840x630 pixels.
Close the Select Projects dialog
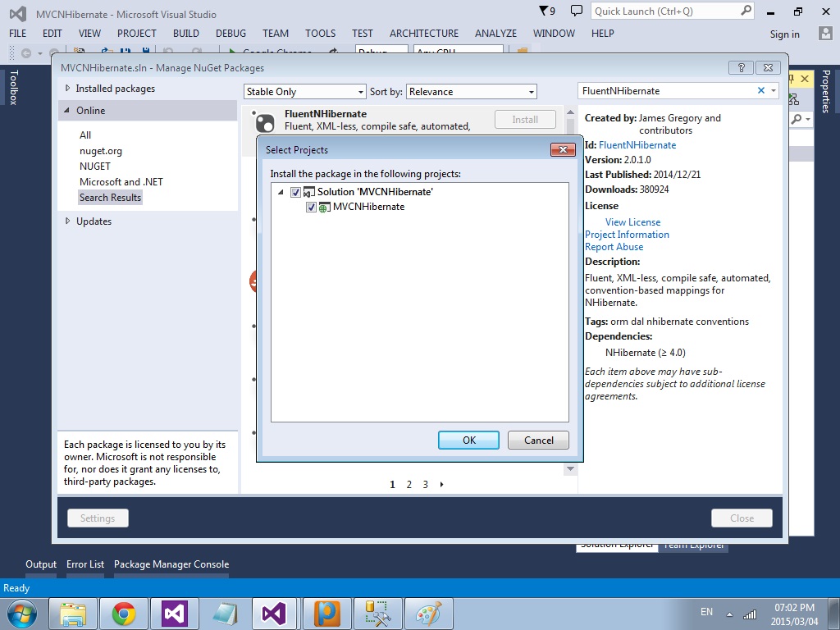coord(563,149)
